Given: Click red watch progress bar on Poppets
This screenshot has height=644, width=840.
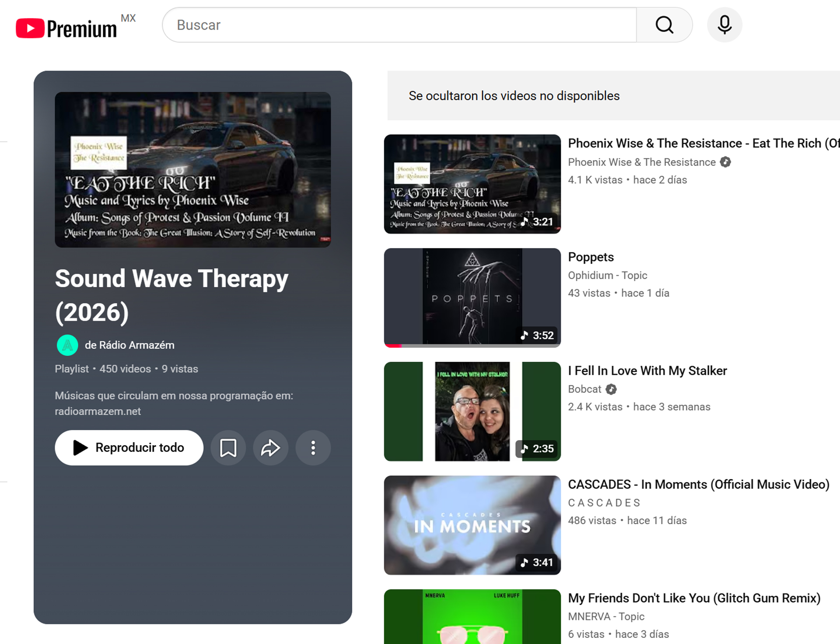Looking at the screenshot, I should pyautogui.click(x=393, y=346).
